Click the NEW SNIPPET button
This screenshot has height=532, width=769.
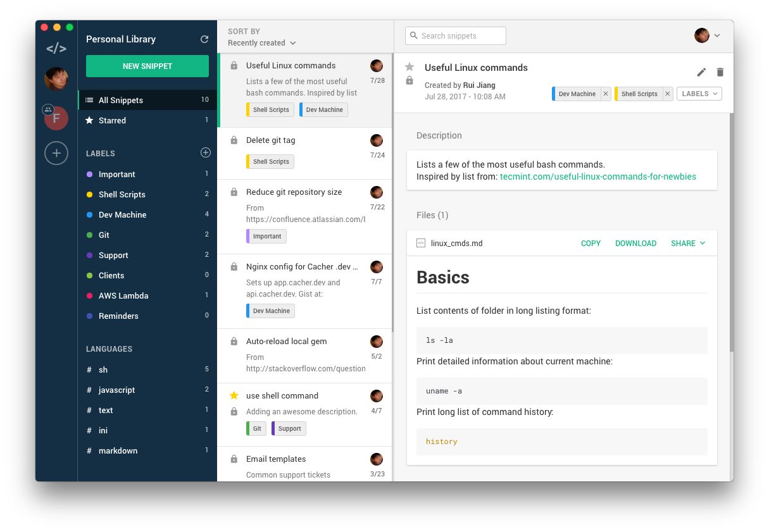tap(147, 66)
